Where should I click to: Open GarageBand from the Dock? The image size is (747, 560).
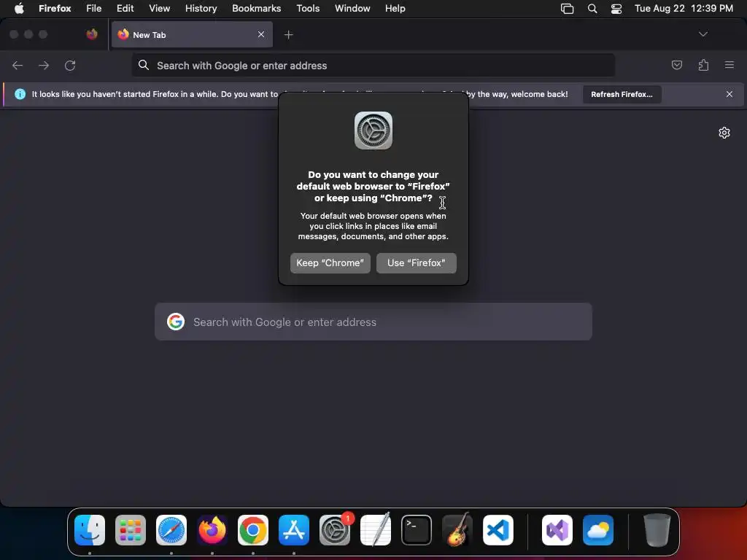[457, 530]
